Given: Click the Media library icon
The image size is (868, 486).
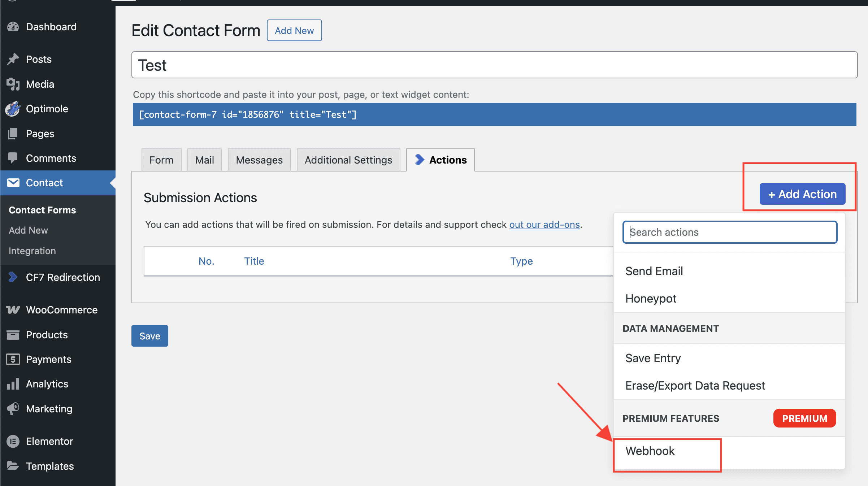Looking at the screenshot, I should coord(13,84).
